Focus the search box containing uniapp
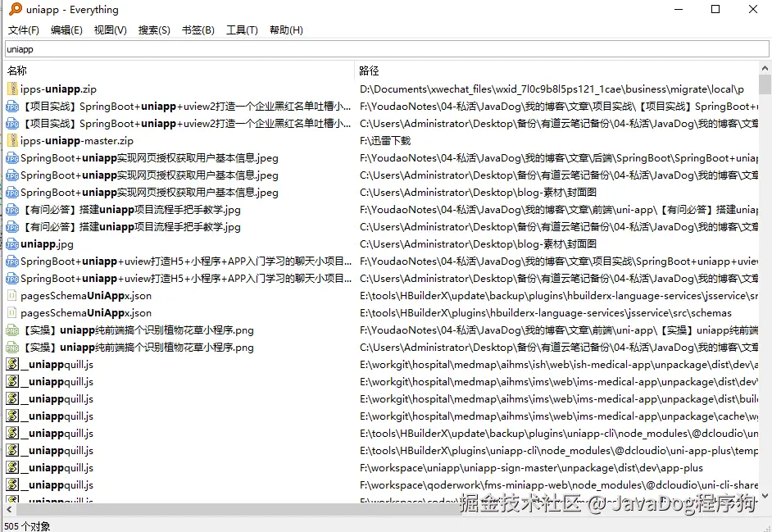This screenshot has height=532, width=772. [387, 49]
